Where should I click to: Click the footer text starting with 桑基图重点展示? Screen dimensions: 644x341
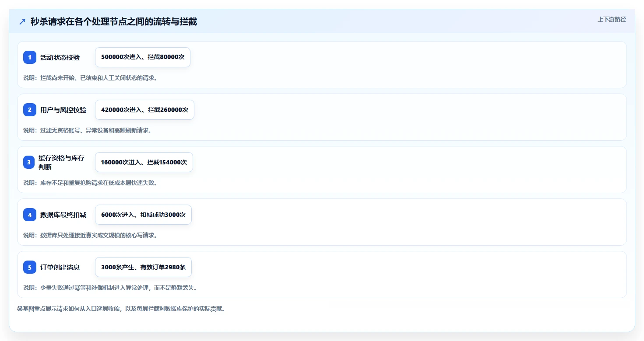[x=121, y=309]
